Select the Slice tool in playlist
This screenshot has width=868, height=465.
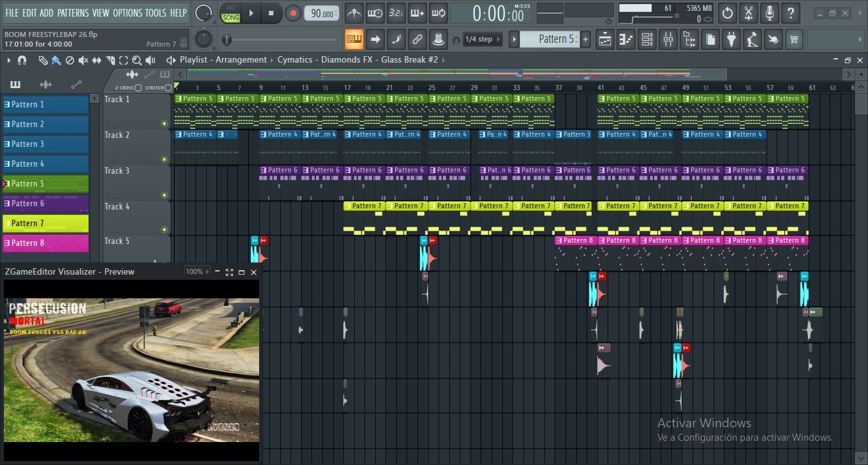110,60
